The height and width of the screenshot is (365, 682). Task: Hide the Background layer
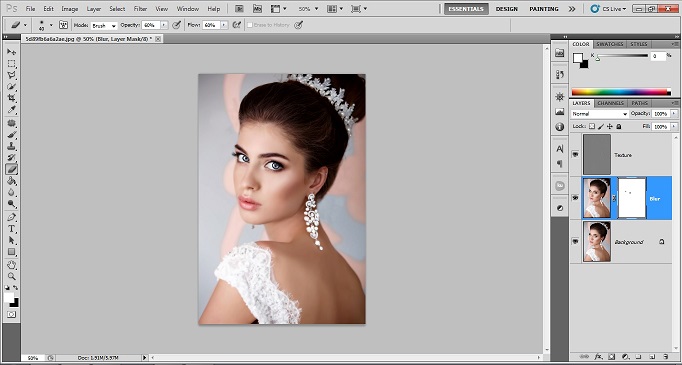575,241
